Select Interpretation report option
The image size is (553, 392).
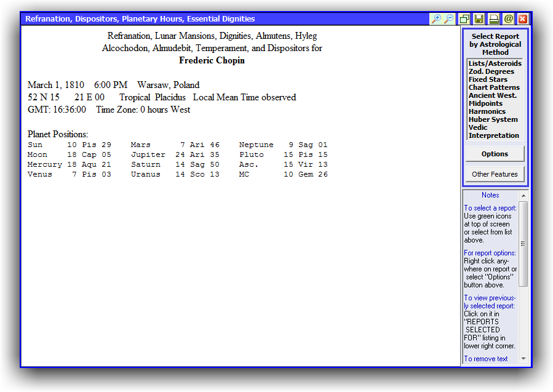[495, 135]
